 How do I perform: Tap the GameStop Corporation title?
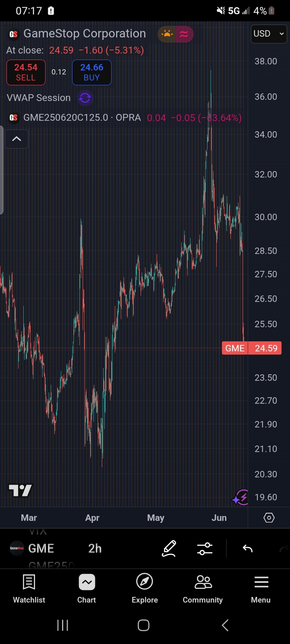pyautogui.click(x=85, y=34)
